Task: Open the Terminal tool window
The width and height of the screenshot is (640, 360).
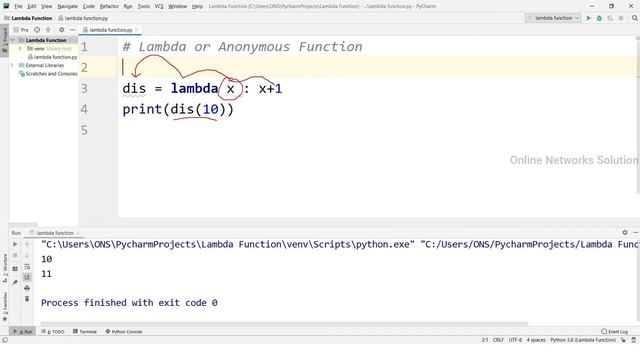Action: [85, 331]
